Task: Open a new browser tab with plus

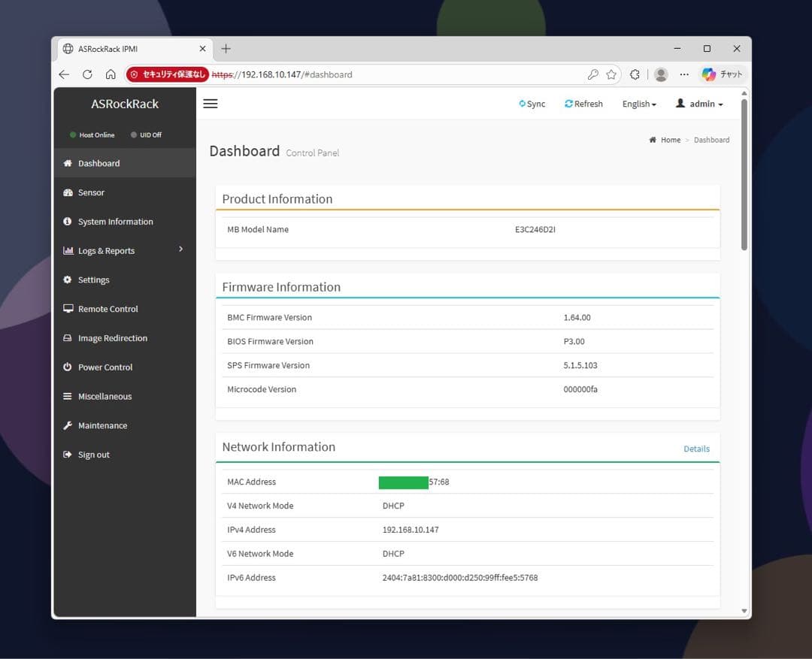Action: click(x=226, y=49)
